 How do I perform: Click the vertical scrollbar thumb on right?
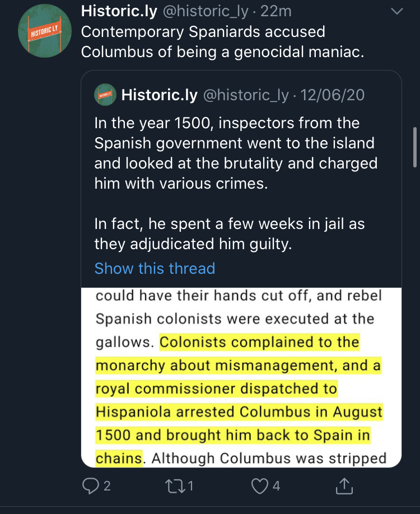415,147
